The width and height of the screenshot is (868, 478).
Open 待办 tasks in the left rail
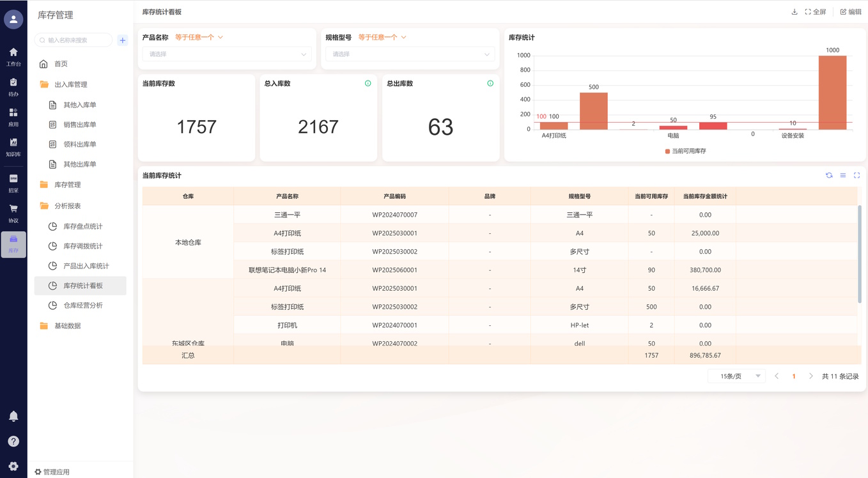pyautogui.click(x=13, y=86)
